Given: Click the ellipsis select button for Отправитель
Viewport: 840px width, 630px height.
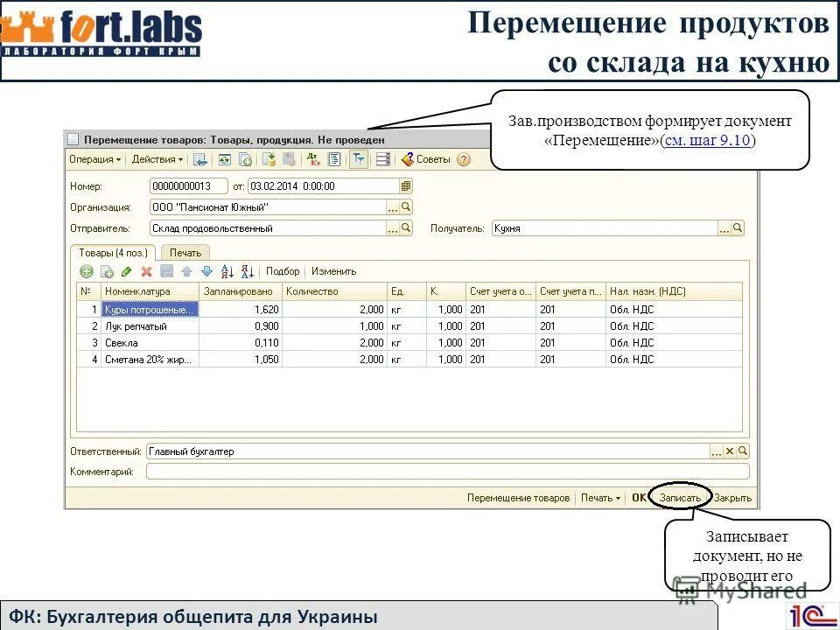Looking at the screenshot, I should coord(393,227).
